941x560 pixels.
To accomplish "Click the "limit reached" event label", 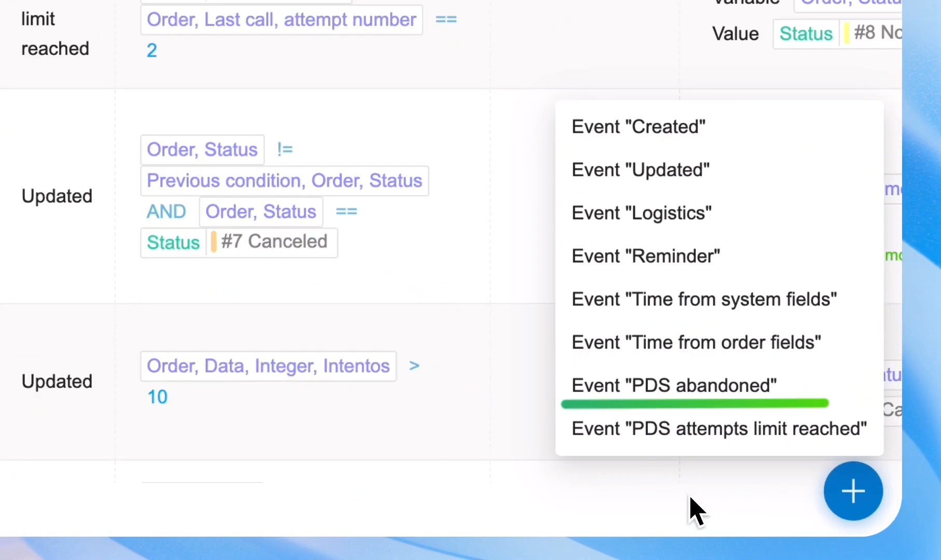I will [55, 34].
